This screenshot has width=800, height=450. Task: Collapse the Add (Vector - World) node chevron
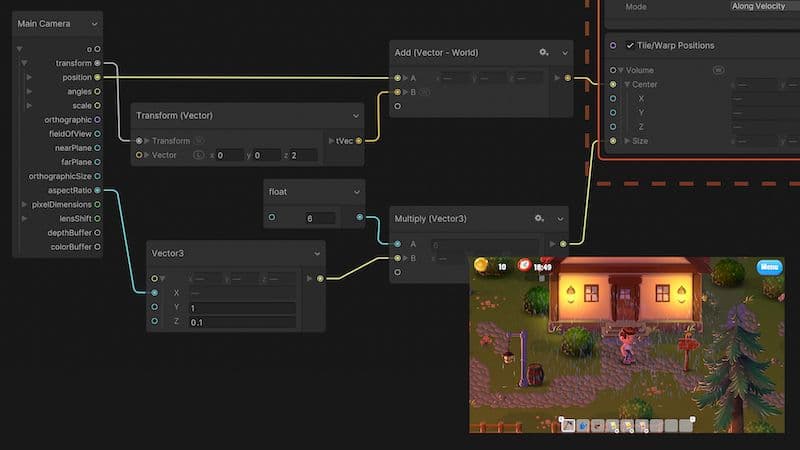click(x=565, y=53)
